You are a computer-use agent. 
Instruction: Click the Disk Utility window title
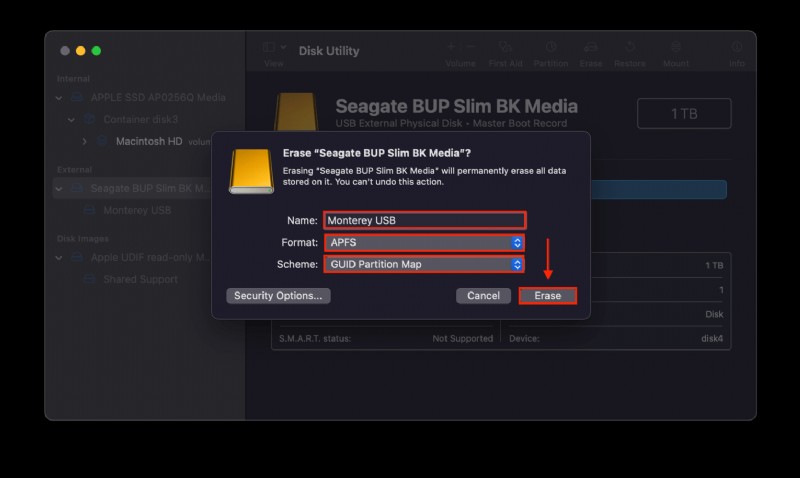pos(329,51)
